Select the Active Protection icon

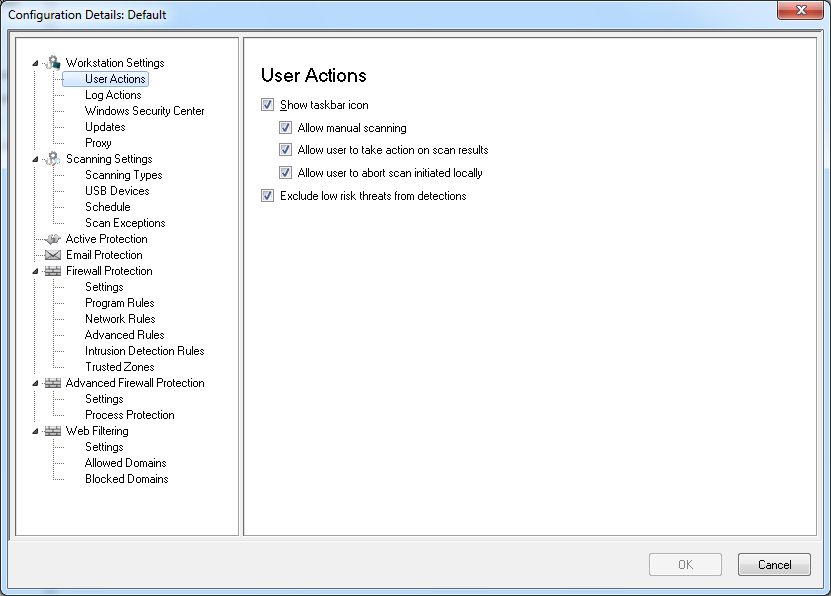click(x=53, y=239)
